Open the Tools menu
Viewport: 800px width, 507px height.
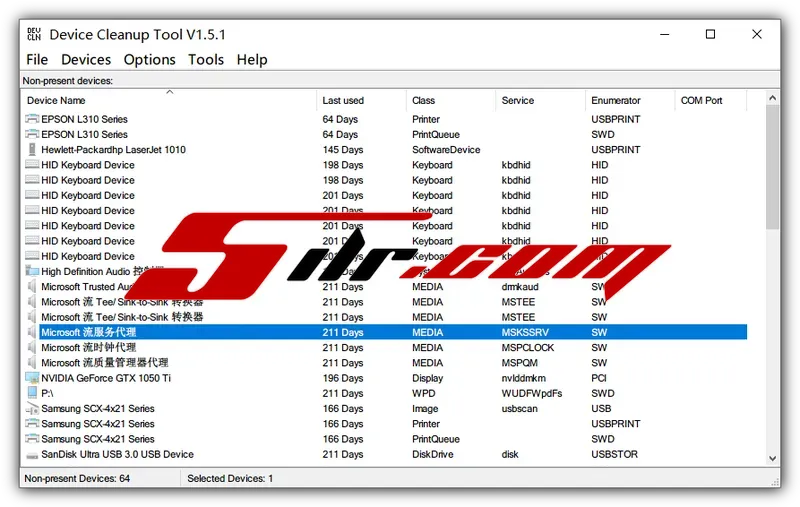[206, 60]
